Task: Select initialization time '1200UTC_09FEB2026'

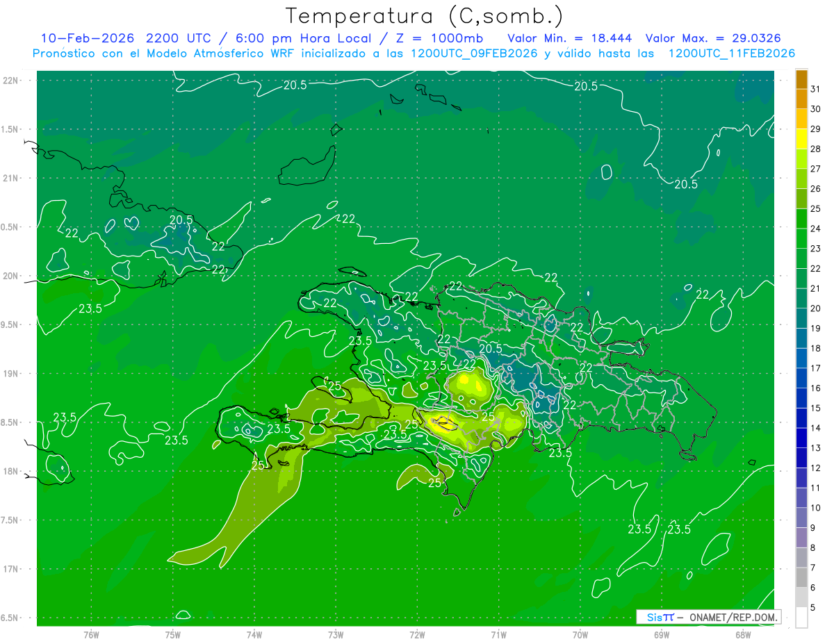Action: [474, 53]
